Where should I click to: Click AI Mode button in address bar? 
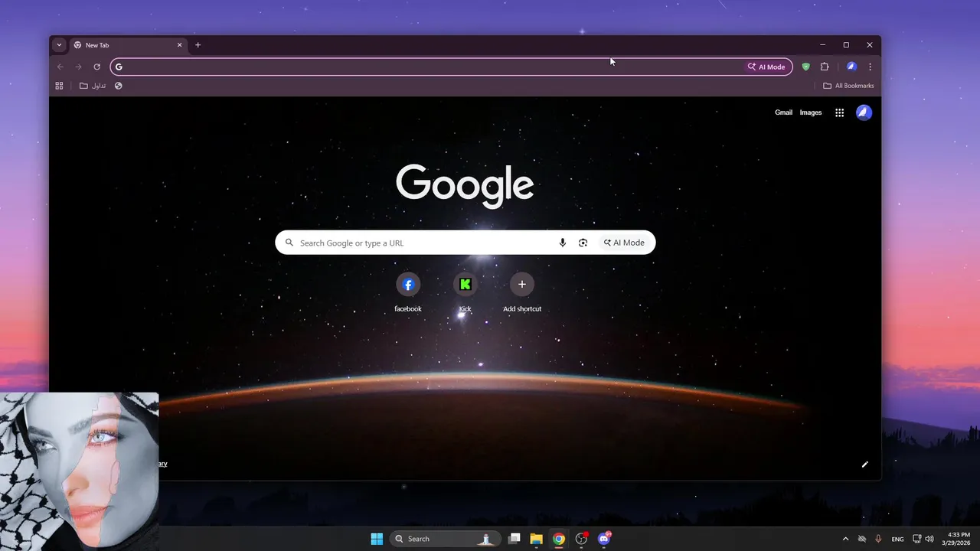point(766,67)
